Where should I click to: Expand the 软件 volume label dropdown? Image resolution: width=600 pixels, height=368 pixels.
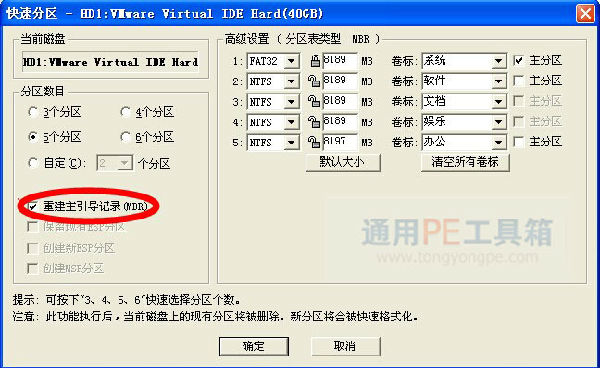click(x=498, y=81)
